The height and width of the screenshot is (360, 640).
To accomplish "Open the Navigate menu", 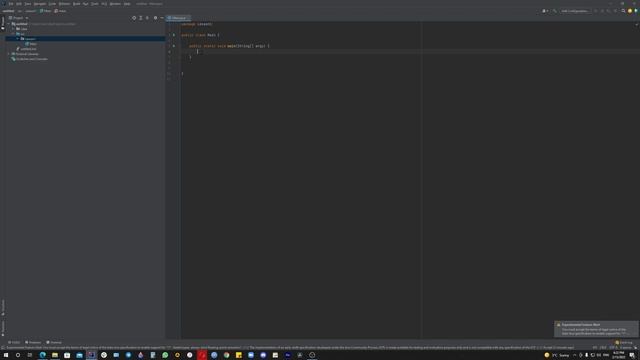I will coord(40,4).
